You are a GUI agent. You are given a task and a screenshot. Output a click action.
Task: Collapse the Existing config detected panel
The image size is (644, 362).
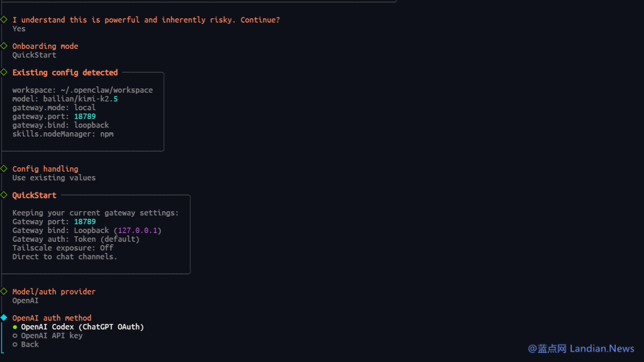click(65, 72)
